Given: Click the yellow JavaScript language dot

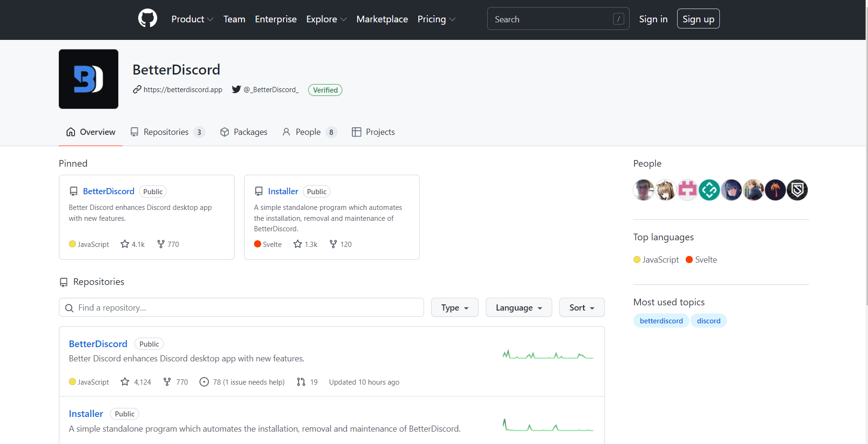Looking at the screenshot, I should 72,244.
